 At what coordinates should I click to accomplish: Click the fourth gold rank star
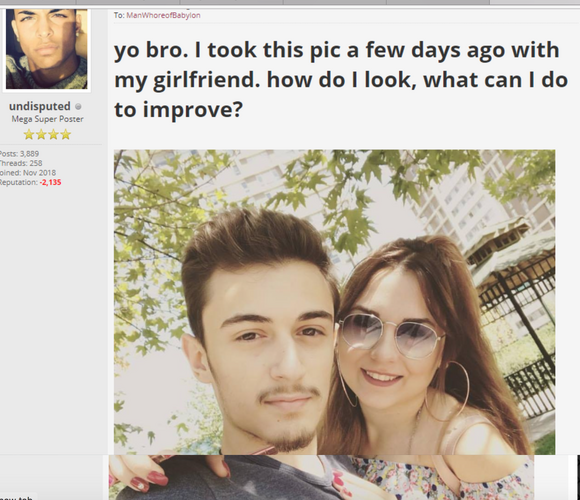tap(66, 134)
